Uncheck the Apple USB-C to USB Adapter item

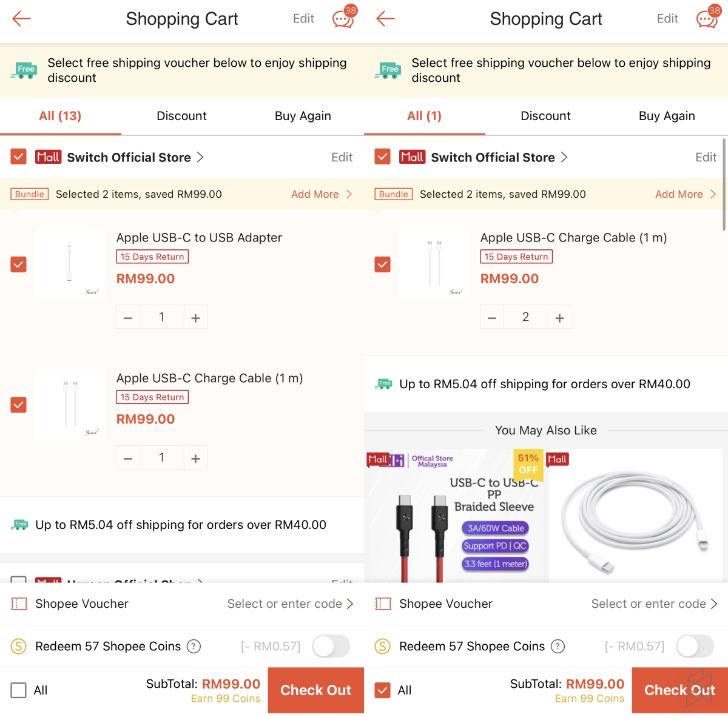click(x=19, y=264)
